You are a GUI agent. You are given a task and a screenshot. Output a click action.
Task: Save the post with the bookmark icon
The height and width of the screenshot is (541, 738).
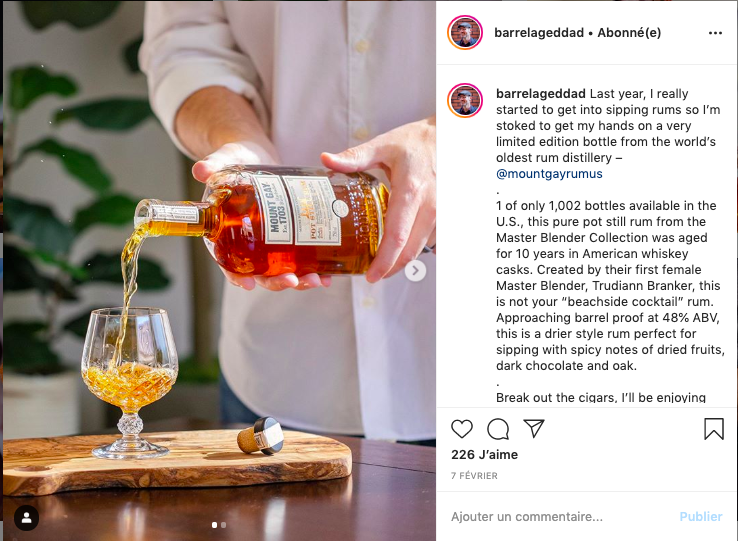714,429
